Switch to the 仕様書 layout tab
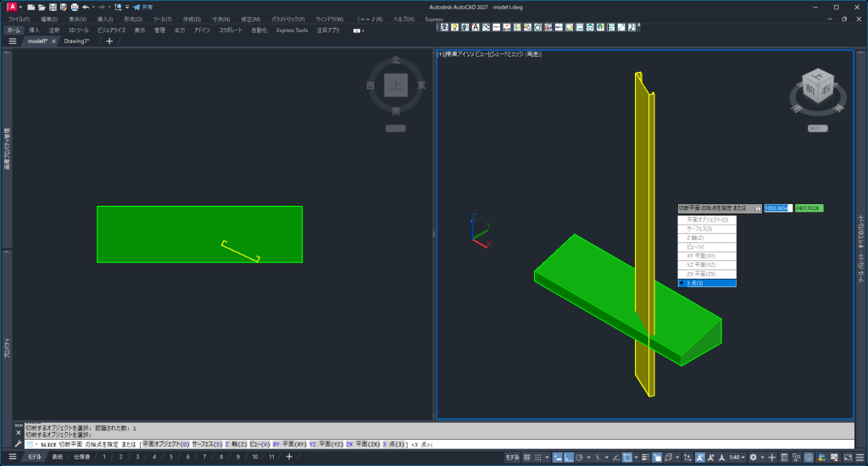868x466 pixels. coord(82,457)
